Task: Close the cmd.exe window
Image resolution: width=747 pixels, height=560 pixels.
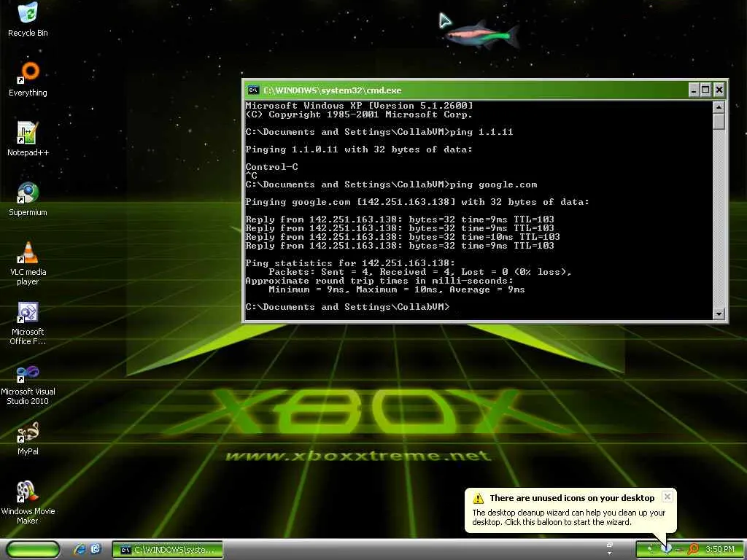Action: click(x=719, y=90)
